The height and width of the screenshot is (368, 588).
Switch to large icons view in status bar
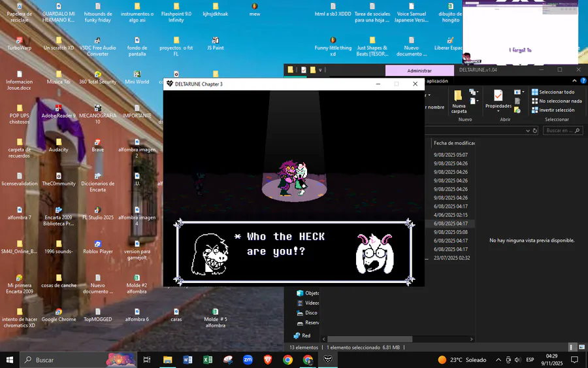pyautogui.click(x=581, y=347)
